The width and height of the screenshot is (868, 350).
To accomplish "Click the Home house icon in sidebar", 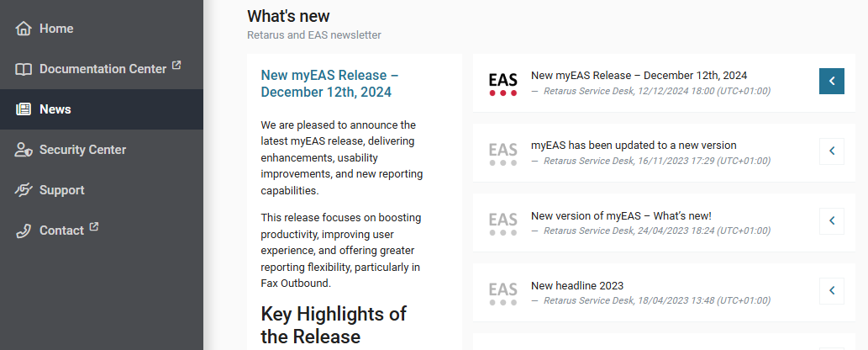I will pyautogui.click(x=24, y=29).
